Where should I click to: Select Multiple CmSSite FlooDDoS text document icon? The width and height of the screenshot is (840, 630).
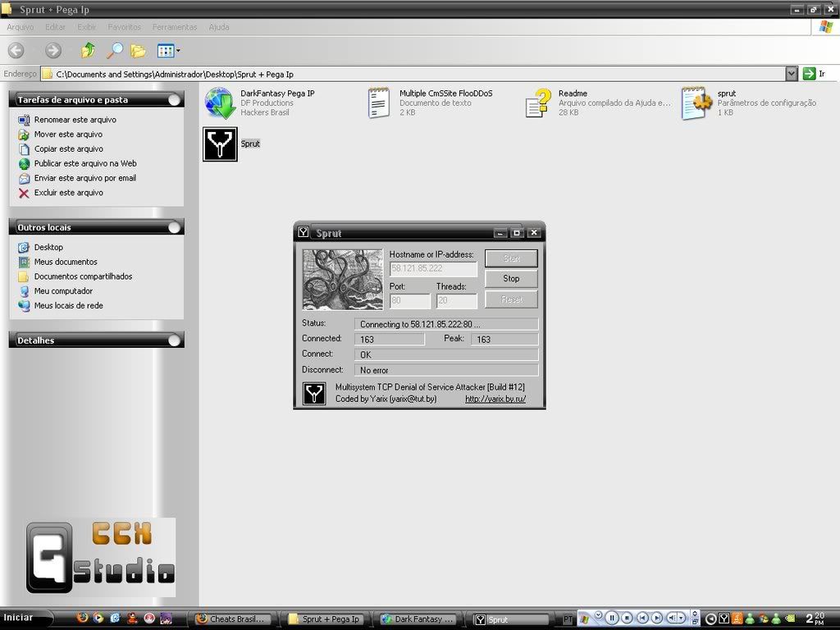pyautogui.click(x=379, y=103)
